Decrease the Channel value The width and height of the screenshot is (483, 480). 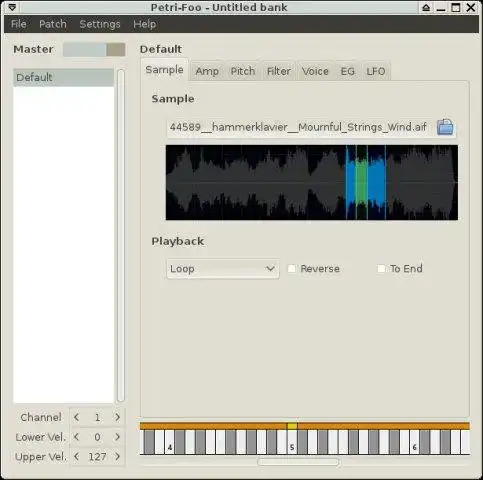pyautogui.click(x=77, y=417)
